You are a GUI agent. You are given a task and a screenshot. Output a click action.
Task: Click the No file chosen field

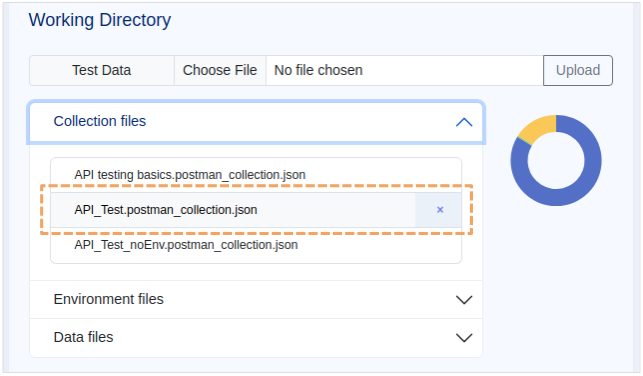[404, 71]
